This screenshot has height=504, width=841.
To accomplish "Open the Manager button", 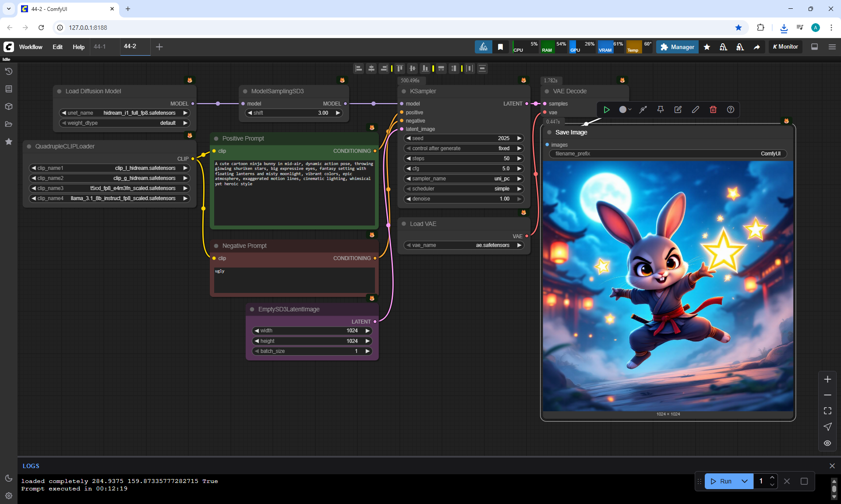I will pos(677,47).
